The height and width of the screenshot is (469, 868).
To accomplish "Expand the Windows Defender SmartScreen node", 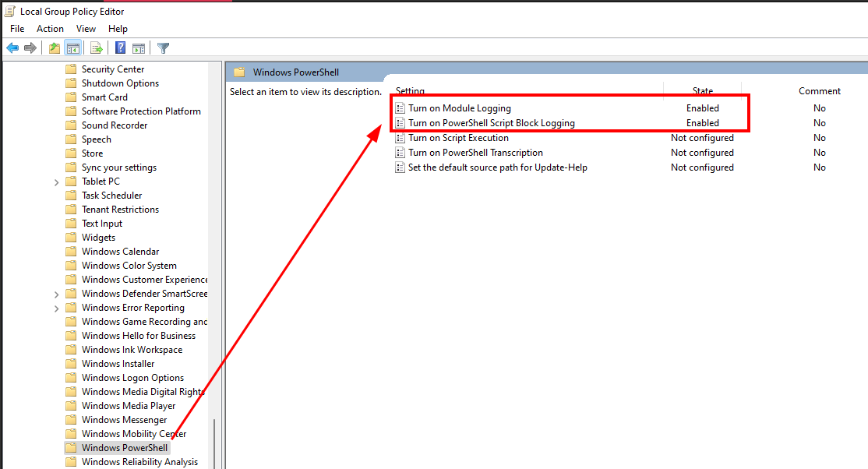I will [56, 294].
